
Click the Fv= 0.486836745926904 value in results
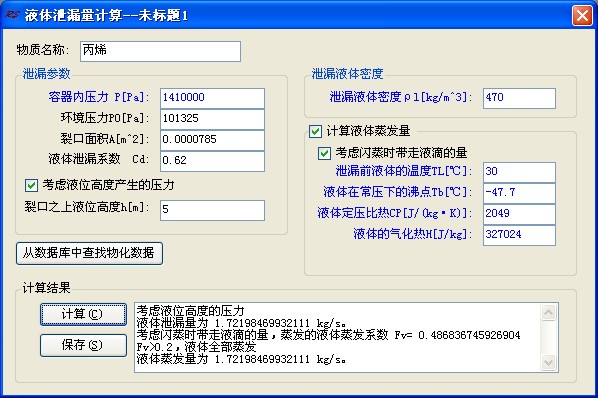[x=457, y=335]
